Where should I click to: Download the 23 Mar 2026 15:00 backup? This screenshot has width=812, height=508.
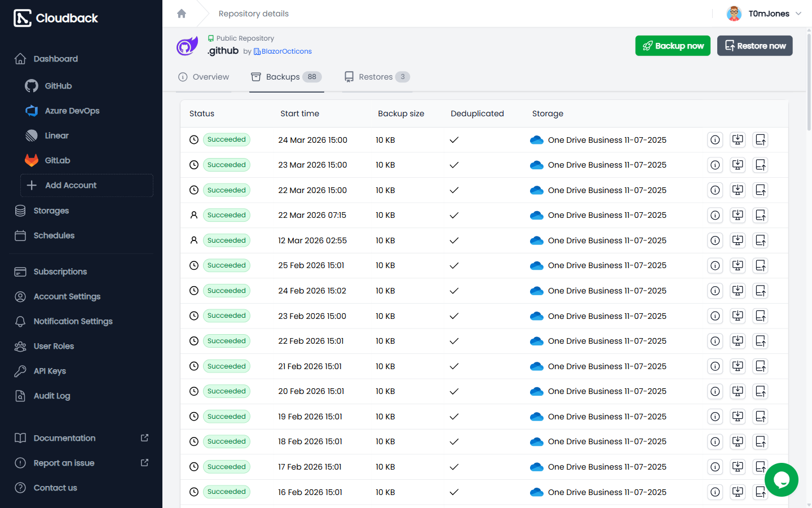tap(738, 165)
